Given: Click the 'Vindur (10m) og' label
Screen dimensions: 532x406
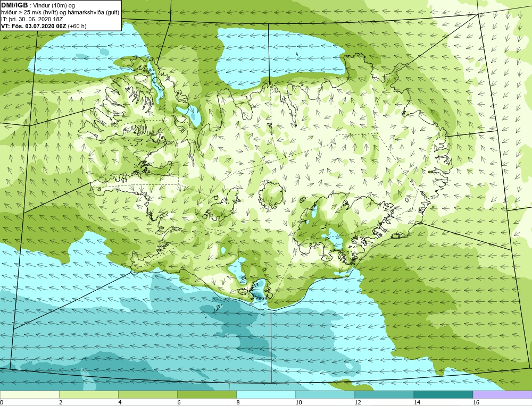Looking at the screenshot, I should coord(54,6).
